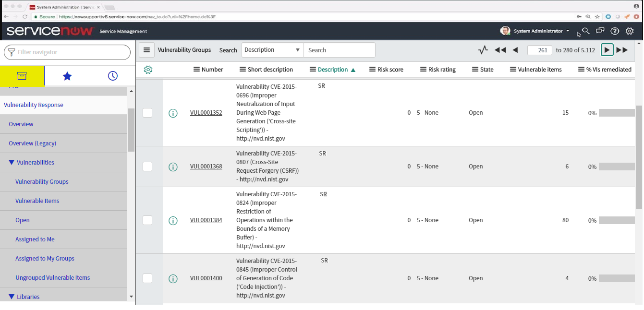Collapse the Vulnerabilities navigator section

(x=12, y=163)
